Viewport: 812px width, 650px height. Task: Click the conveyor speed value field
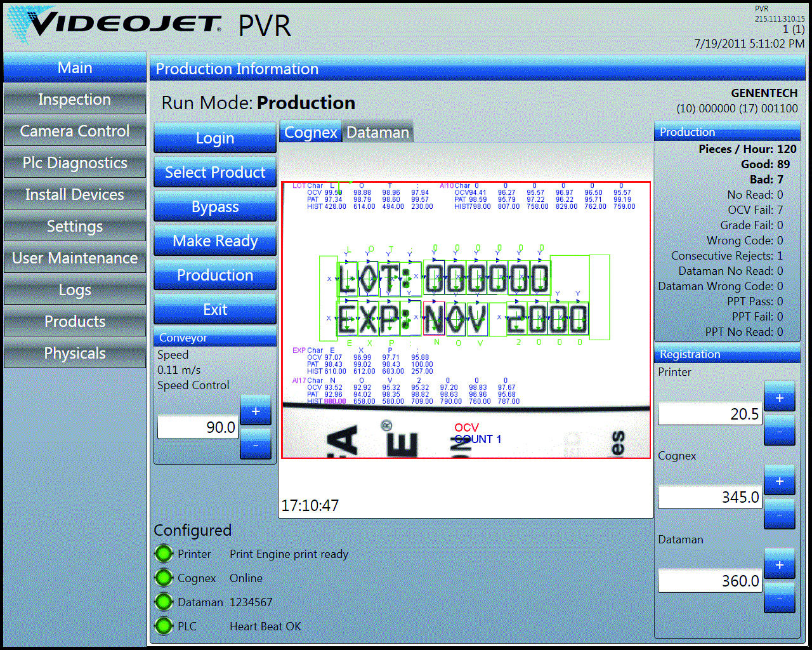(x=197, y=427)
